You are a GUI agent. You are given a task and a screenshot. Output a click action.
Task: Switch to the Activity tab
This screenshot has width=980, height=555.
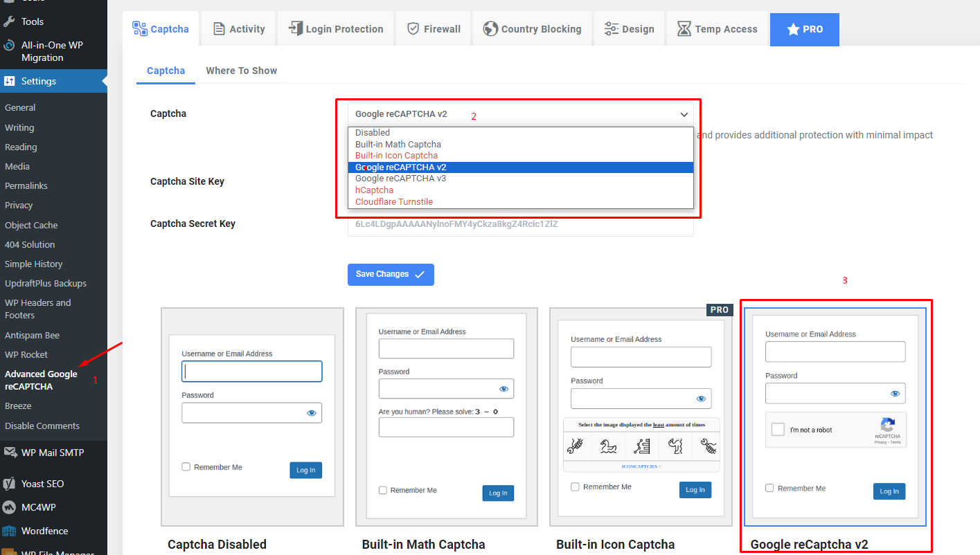coord(238,28)
